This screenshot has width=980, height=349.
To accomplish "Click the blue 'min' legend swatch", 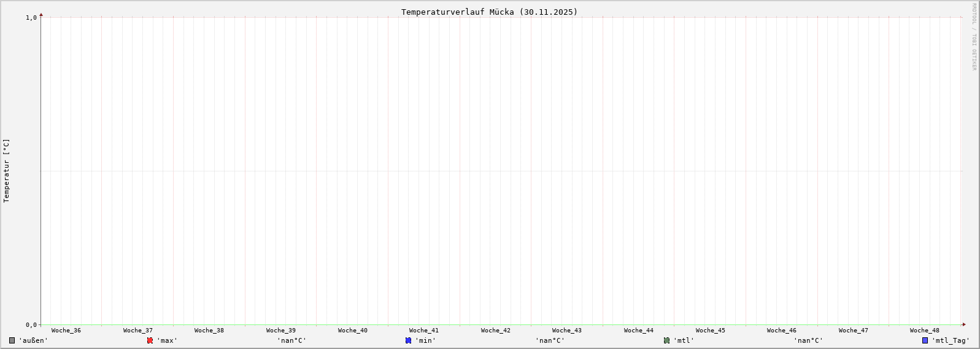I will click(408, 340).
